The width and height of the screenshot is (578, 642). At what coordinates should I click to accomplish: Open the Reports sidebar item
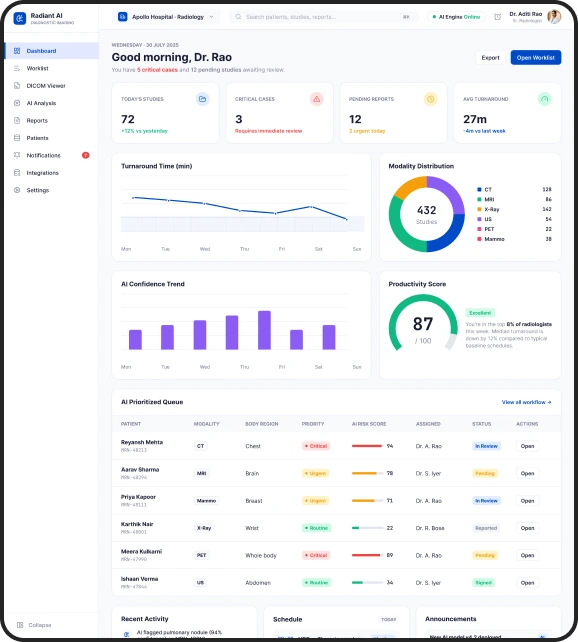point(51,120)
